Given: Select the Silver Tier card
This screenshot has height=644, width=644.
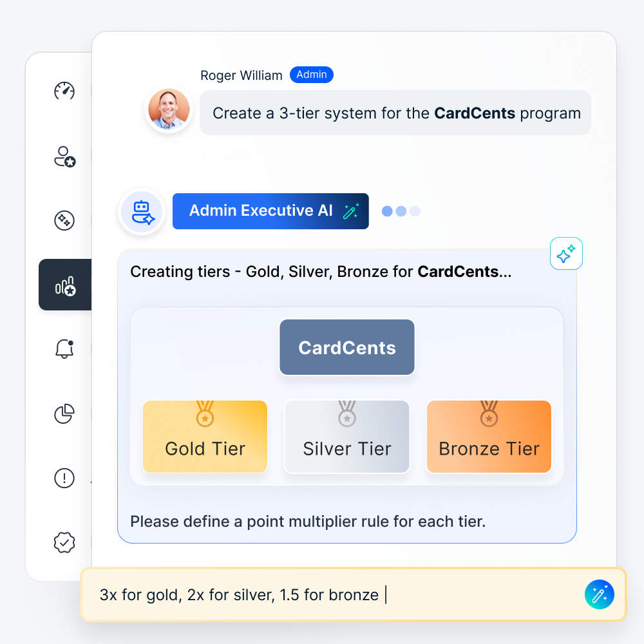Looking at the screenshot, I should [347, 437].
